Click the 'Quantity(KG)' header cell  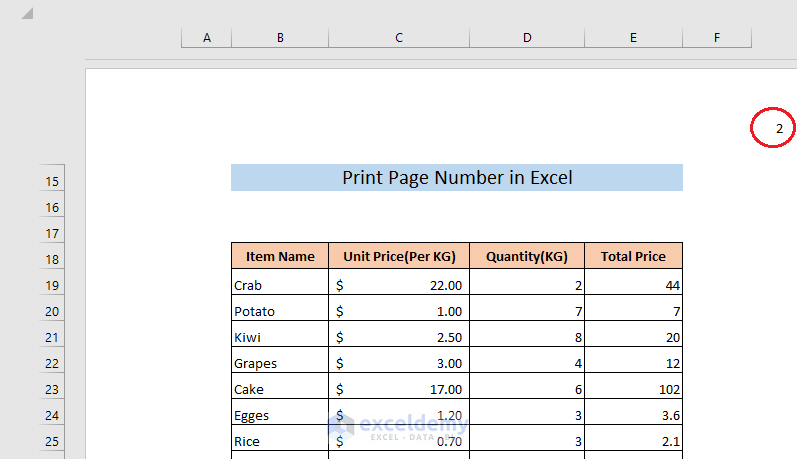527,256
